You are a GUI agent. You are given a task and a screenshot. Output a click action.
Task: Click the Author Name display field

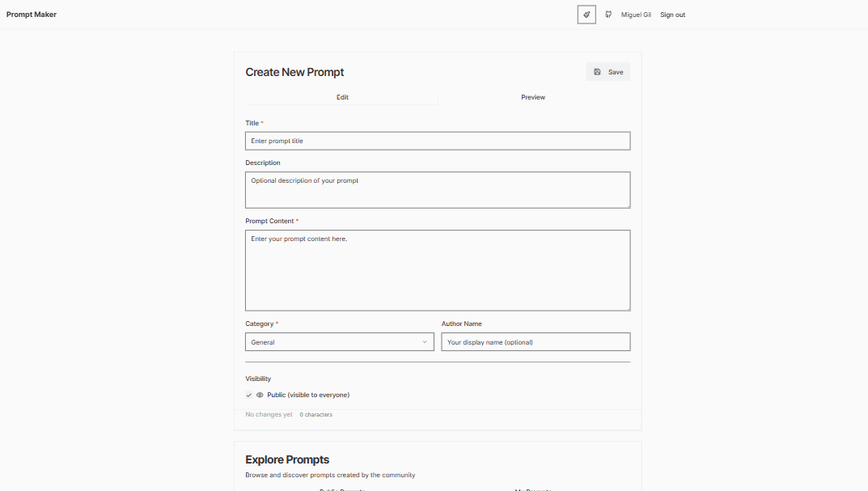pos(536,341)
